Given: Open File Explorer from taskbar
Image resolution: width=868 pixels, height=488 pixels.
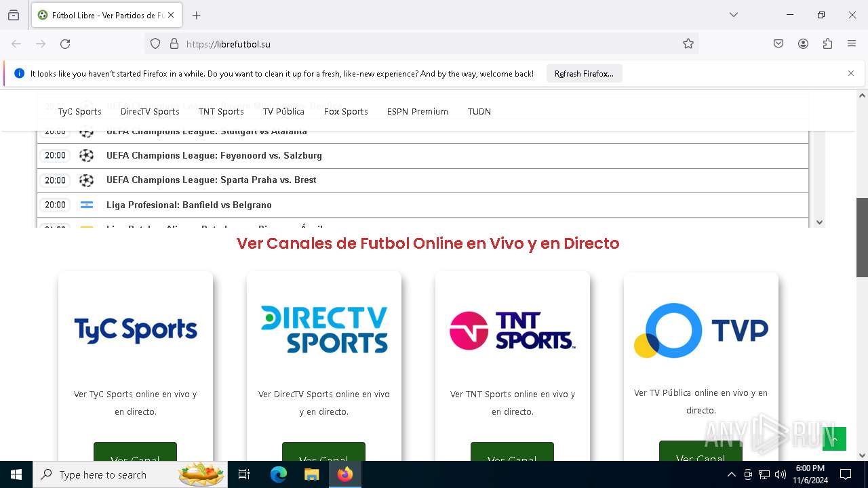Looking at the screenshot, I should point(311,474).
